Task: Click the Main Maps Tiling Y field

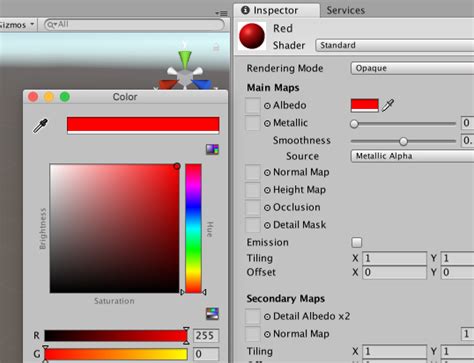Action: point(457,258)
